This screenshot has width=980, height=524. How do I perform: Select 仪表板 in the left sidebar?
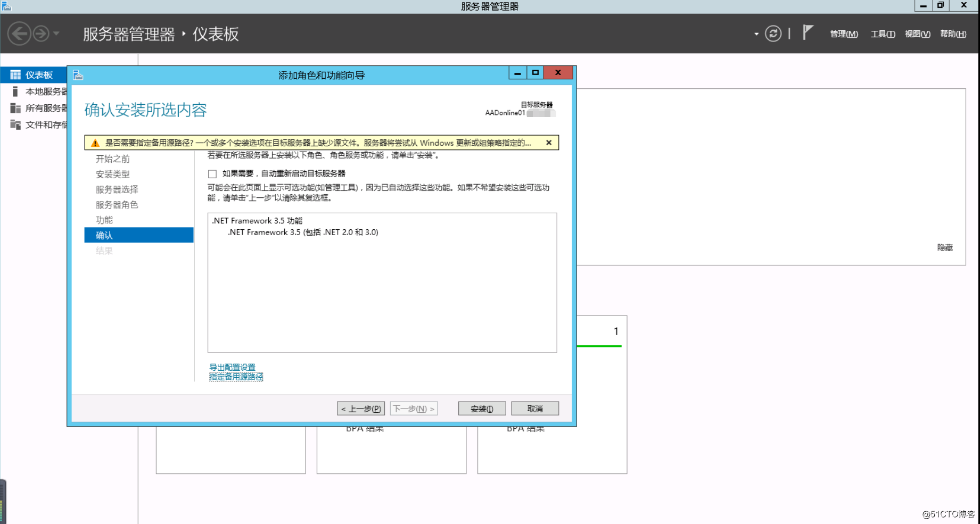click(x=34, y=75)
